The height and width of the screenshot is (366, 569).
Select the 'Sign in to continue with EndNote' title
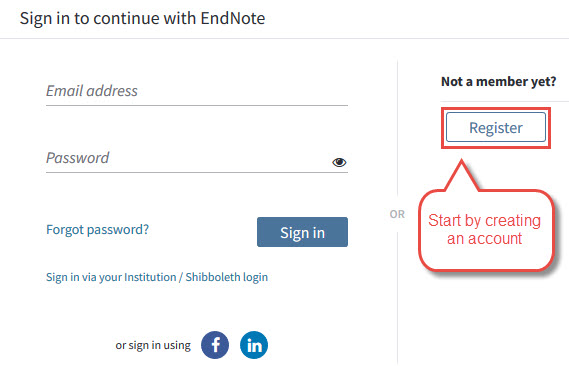point(142,18)
